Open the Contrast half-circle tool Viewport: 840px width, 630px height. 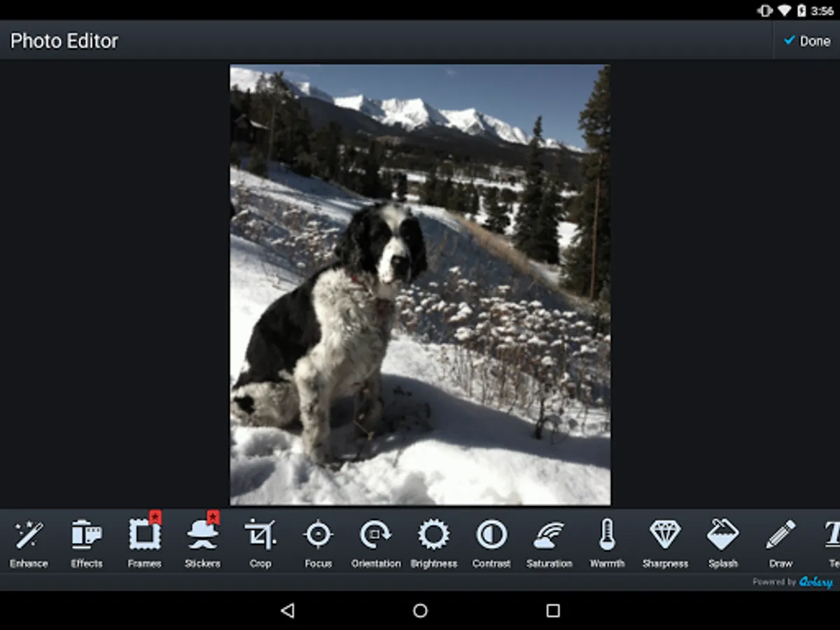(x=491, y=543)
